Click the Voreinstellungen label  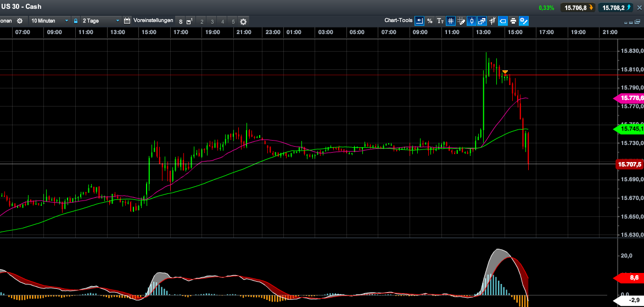[x=153, y=20]
